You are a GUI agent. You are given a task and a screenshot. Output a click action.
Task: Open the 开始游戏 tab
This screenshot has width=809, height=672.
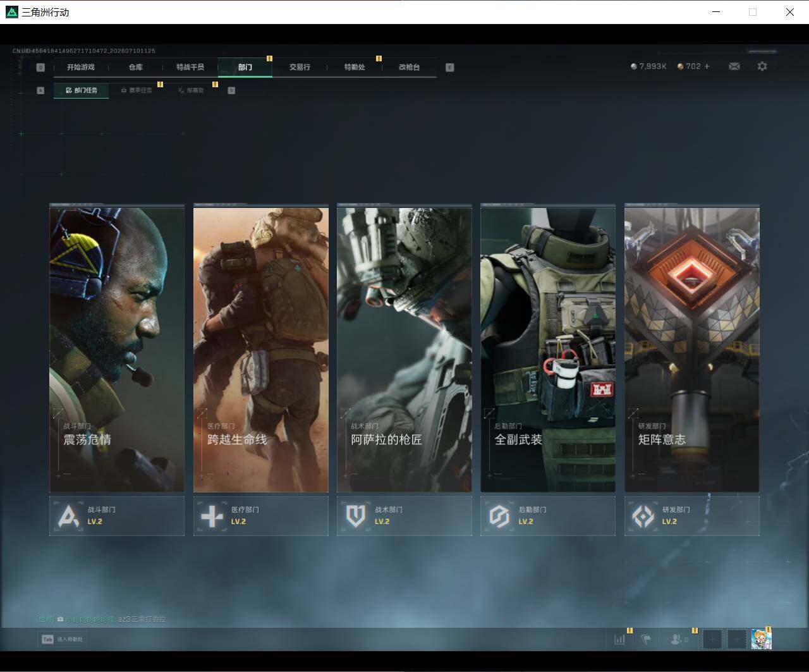coord(81,67)
